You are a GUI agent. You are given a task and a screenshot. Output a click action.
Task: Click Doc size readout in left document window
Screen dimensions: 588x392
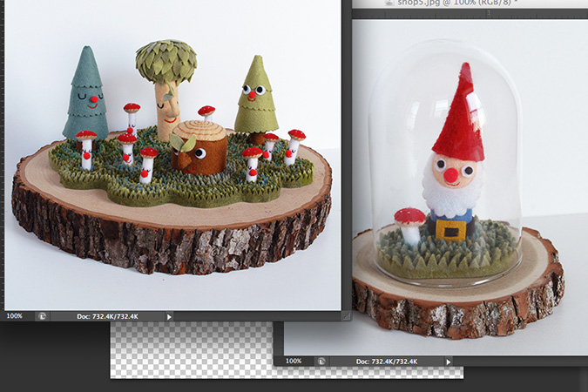(105, 316)
